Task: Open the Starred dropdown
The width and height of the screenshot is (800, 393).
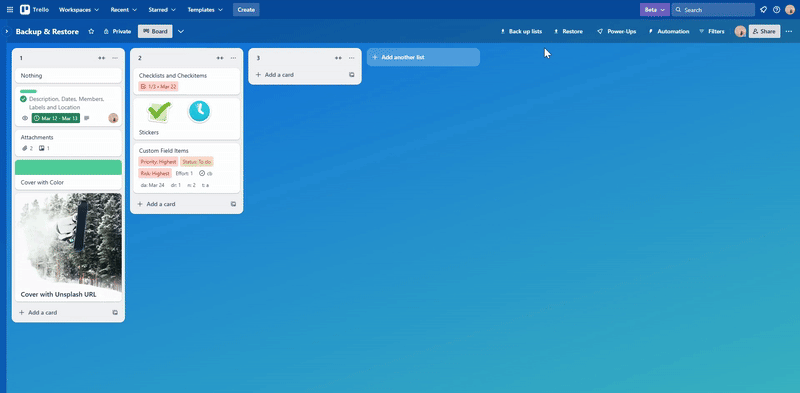Action: (x=162, y=10)
